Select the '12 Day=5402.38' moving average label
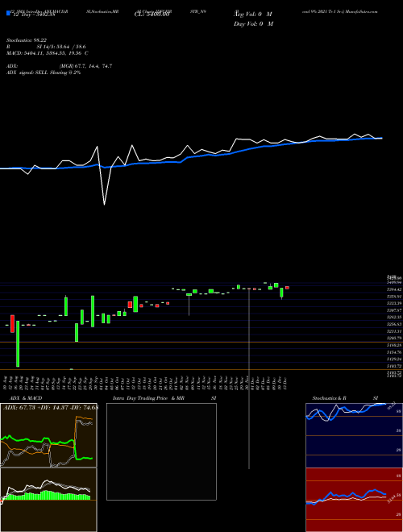The height and width of the screenshot is (532, 403). (35, 15)
